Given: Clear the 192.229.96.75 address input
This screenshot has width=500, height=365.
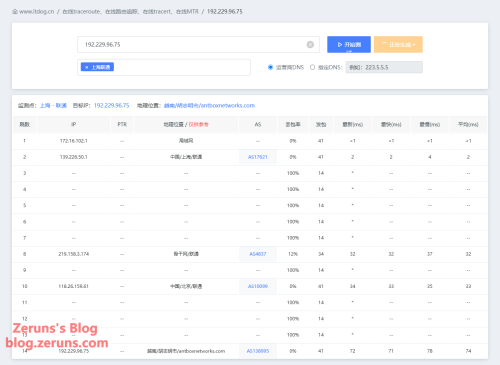Looking at the screenshot, I should [310, 45].
